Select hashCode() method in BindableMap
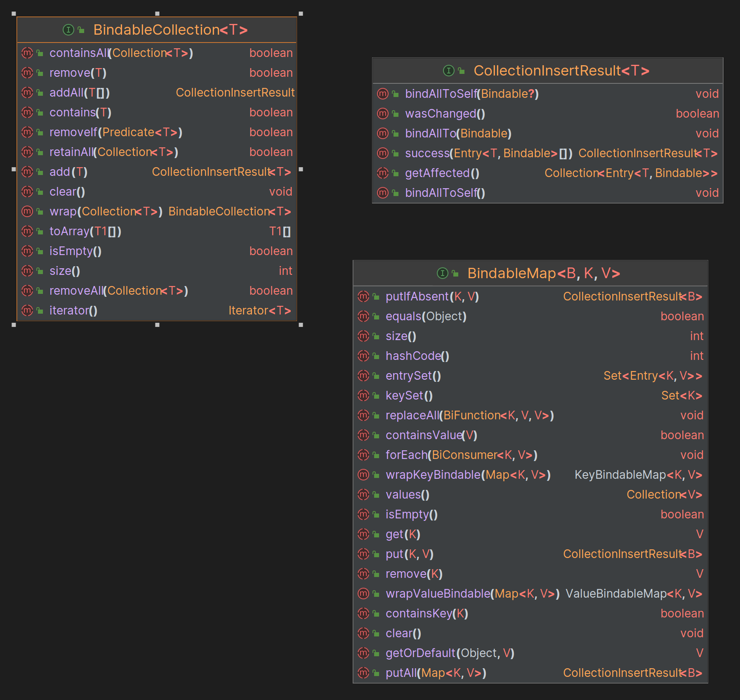Image resolution: width=740 pixels, height=700 pixels. click(530, 356)
